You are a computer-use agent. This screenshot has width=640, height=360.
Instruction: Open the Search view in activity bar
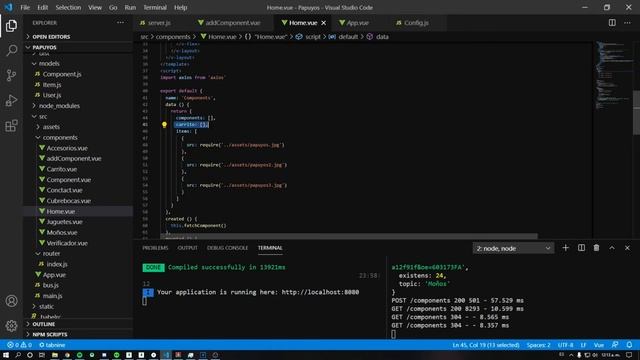pyautogui.click(x=11, y=50)
